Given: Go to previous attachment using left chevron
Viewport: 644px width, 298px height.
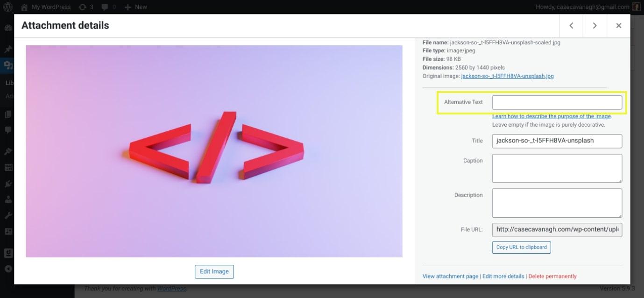Looking at the screenshot, I should coord(571,26).
